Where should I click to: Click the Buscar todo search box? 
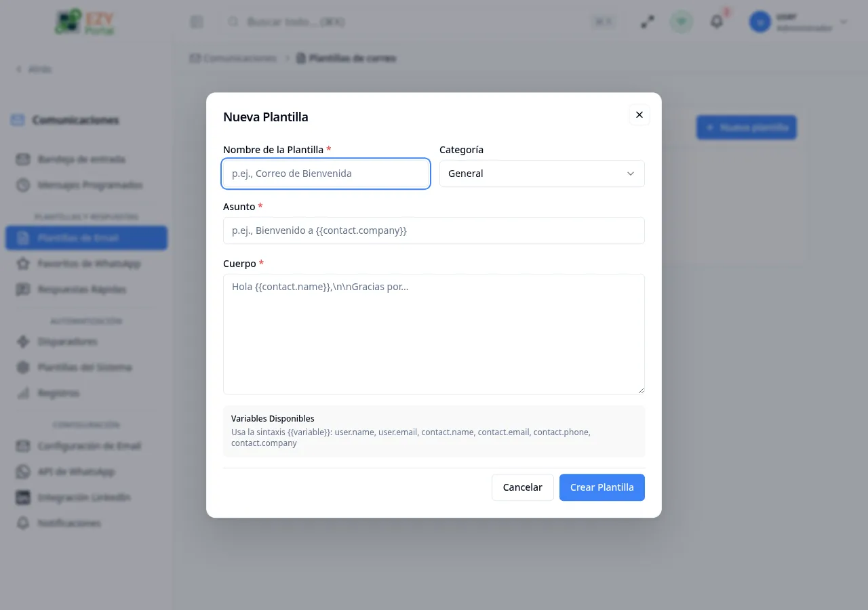pos(420,22)
